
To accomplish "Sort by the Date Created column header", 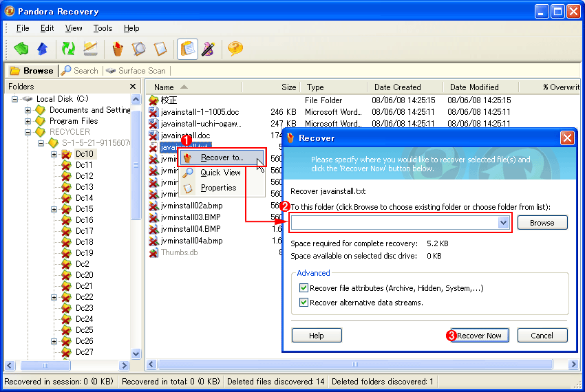I will [x=405, y=87].
